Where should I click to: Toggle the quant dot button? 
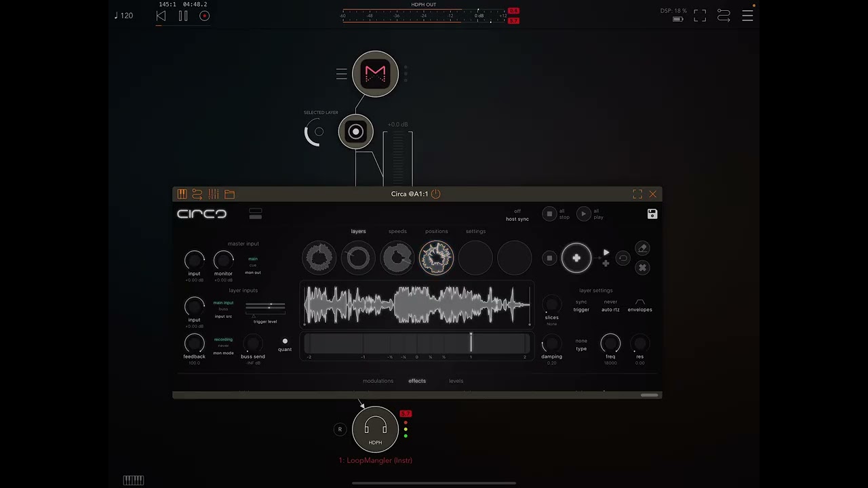285,342
